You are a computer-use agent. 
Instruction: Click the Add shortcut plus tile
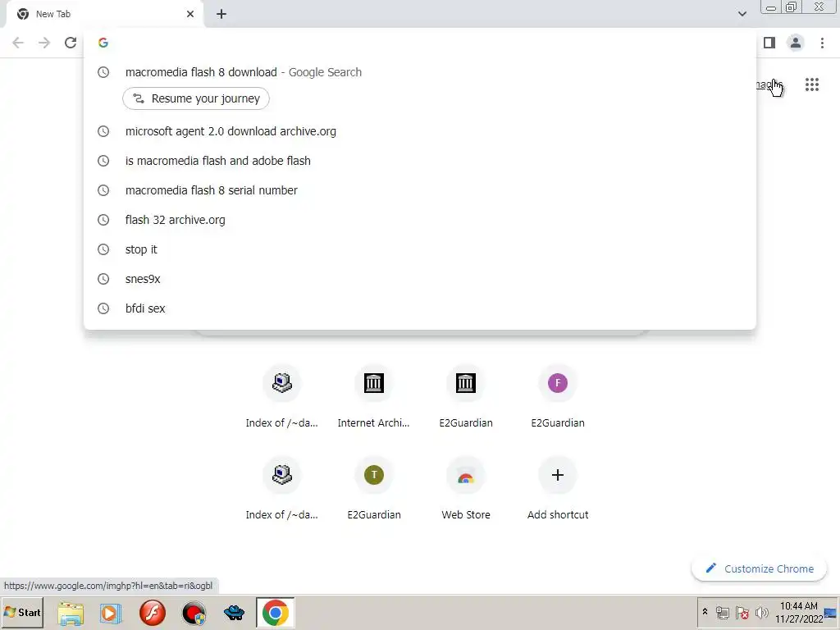558,489
